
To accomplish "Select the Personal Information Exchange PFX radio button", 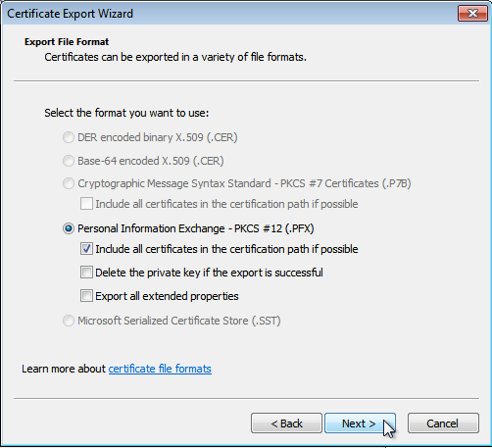I will pos(69,228).
